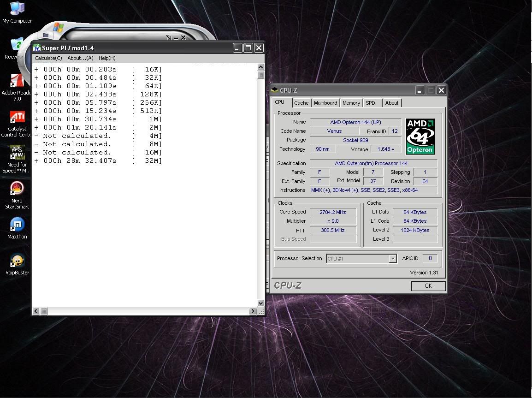Click the 2M result line 01m 20.141s
Screen dimensions: 532x398
pos(98,127)
